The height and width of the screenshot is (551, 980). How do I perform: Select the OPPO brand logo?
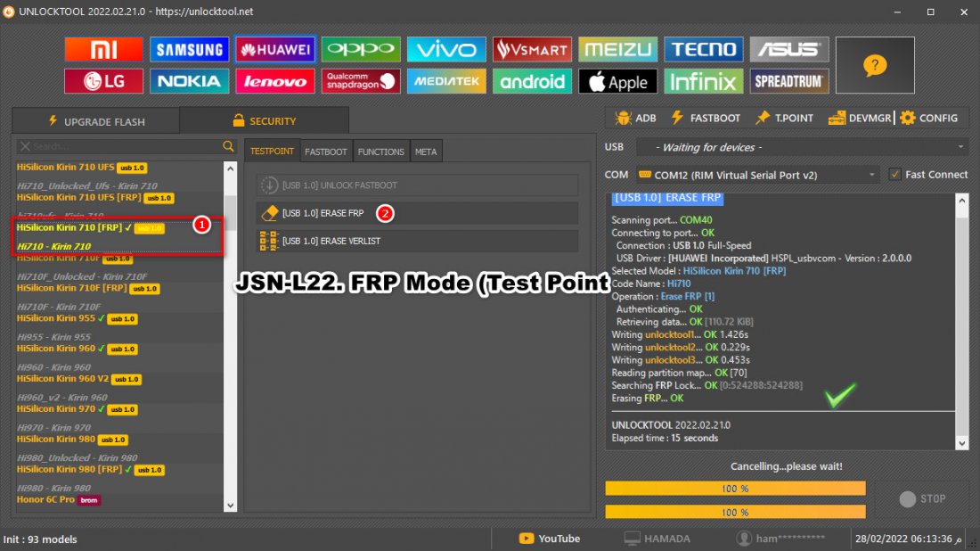pos(361,49)
